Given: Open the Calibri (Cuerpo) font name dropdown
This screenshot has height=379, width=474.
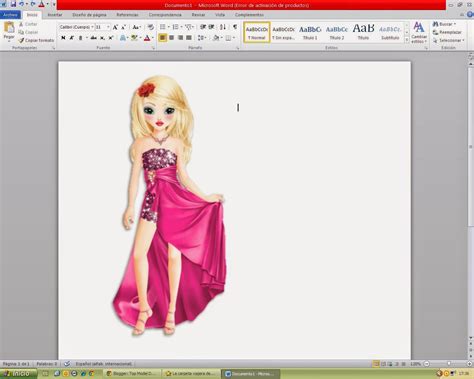Looking at the screenshot, I should 92,27.
